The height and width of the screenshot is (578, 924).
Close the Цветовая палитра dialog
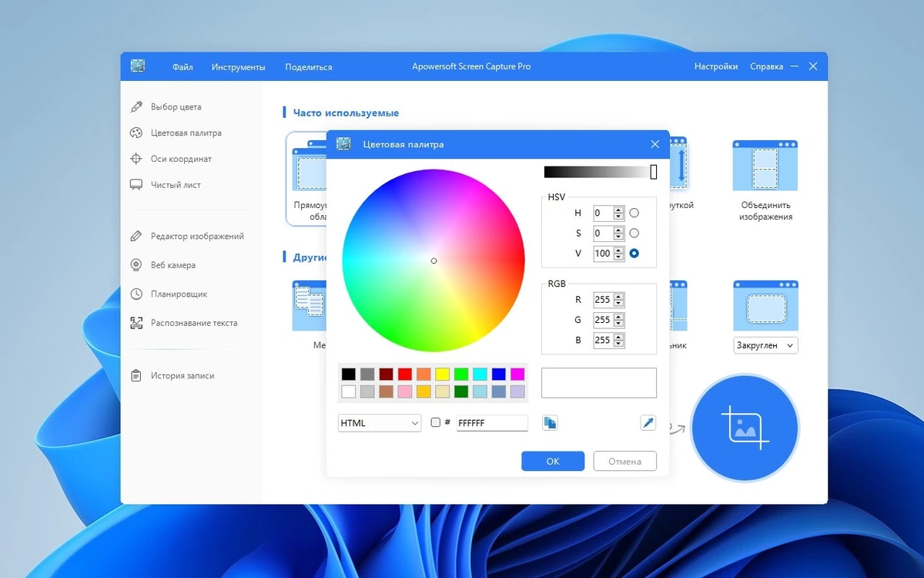click(654, 144)
